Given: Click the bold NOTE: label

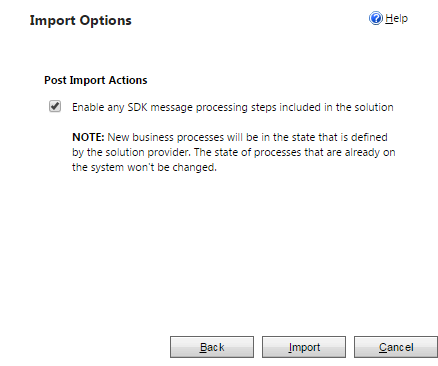Looking at the screenshot, I should point(88,137).
